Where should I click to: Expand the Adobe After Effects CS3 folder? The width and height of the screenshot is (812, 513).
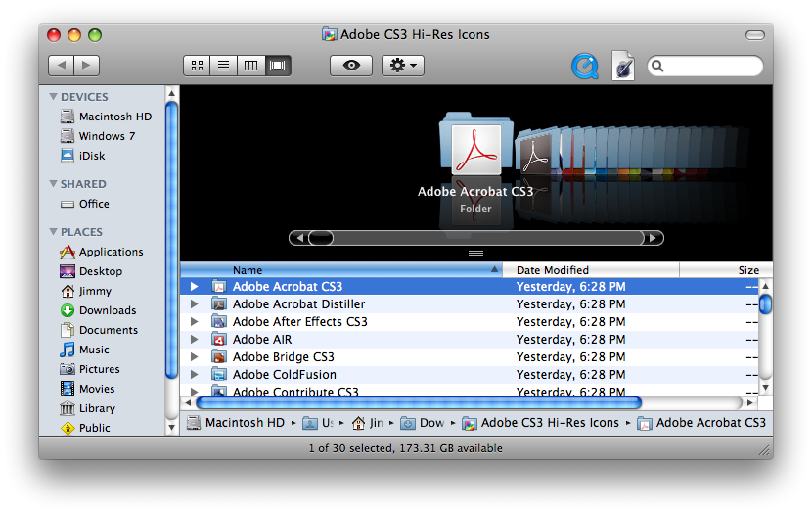(x=195, y=322)
